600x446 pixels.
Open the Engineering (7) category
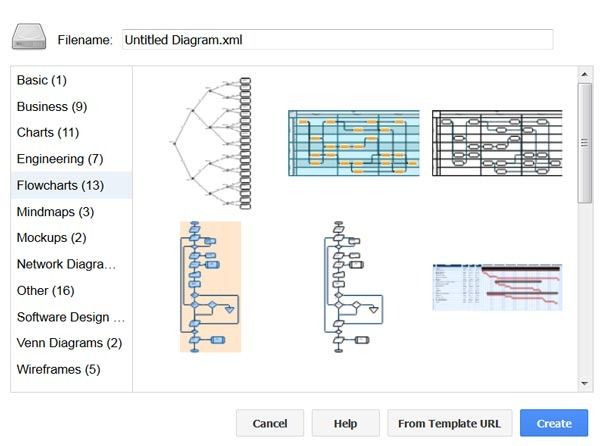point(72,159)
